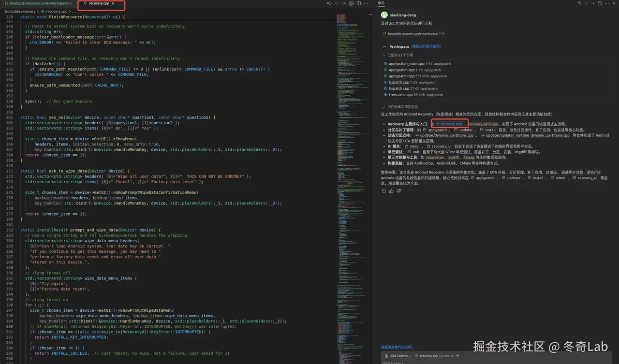Open the Run or Debug icon above editor
This screenshot has height=364, width=619.
point(351,3)
